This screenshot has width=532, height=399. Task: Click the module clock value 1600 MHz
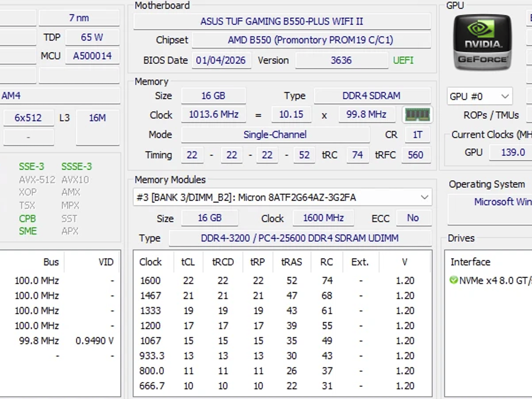[323, 218]
